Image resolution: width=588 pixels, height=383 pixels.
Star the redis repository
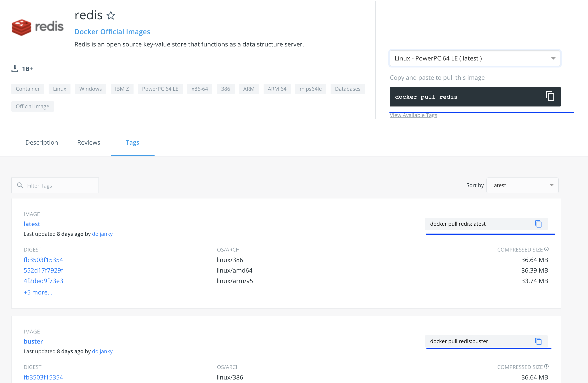pyautogui.click(x=111, y=16)
